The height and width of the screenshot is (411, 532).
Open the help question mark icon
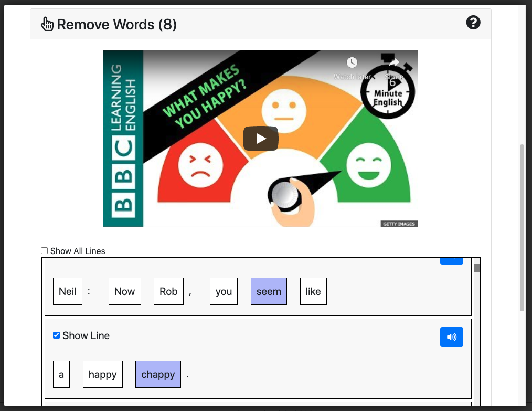tap(473, 23)
